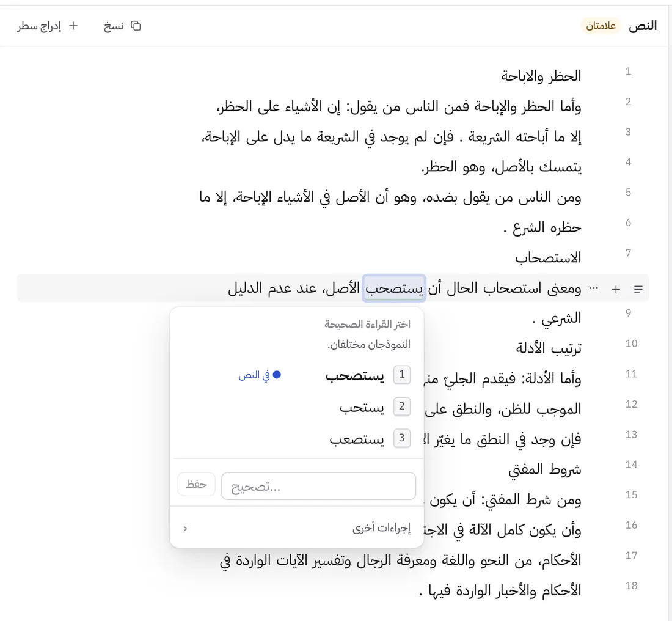
Task: Click the number 1 key badge
Action: [x=402, y=375]
